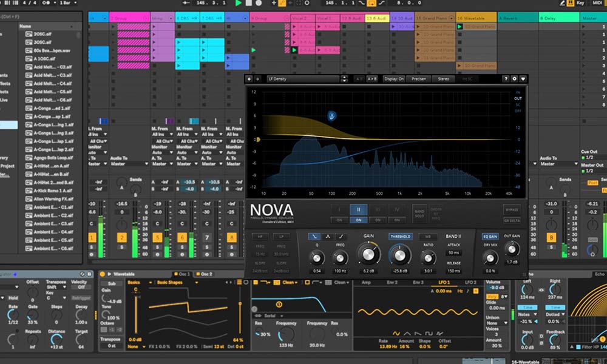Open NOVA settings gear icon
The height and width of the screenshot is (364, 607).
514,79
